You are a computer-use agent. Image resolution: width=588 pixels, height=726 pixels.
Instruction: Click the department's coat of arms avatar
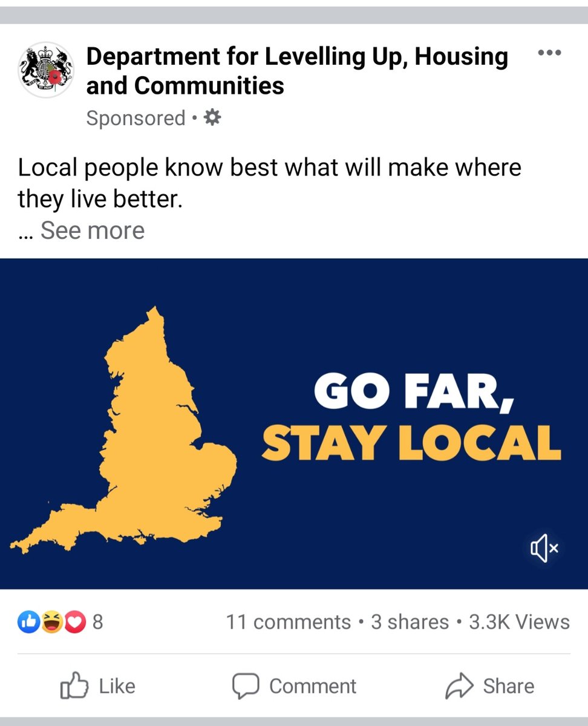click(x=46, y=70)
